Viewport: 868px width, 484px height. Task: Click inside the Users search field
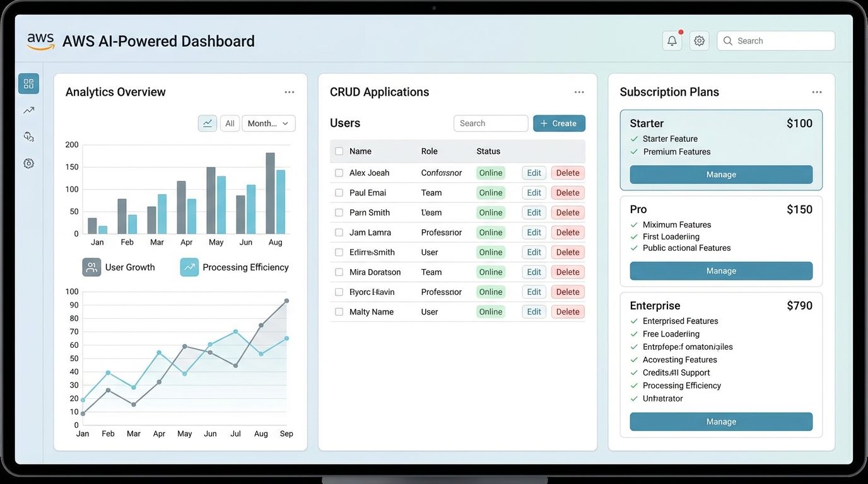tap(491, 123)
